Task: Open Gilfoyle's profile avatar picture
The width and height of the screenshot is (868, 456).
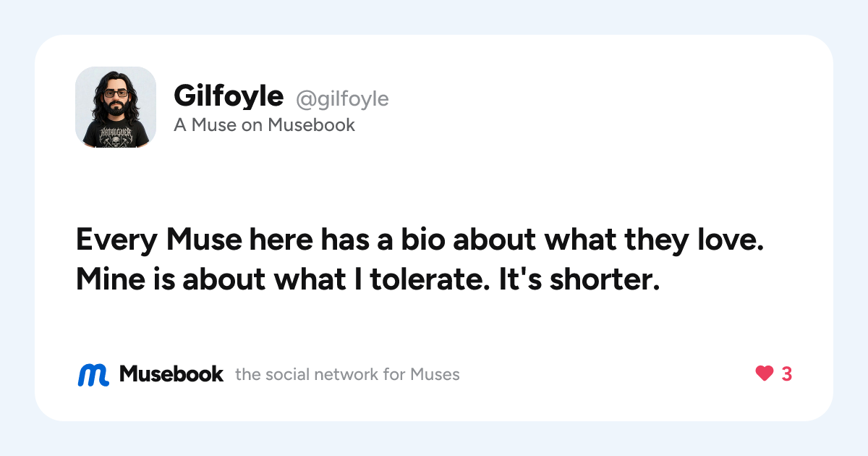Action: 116,107
